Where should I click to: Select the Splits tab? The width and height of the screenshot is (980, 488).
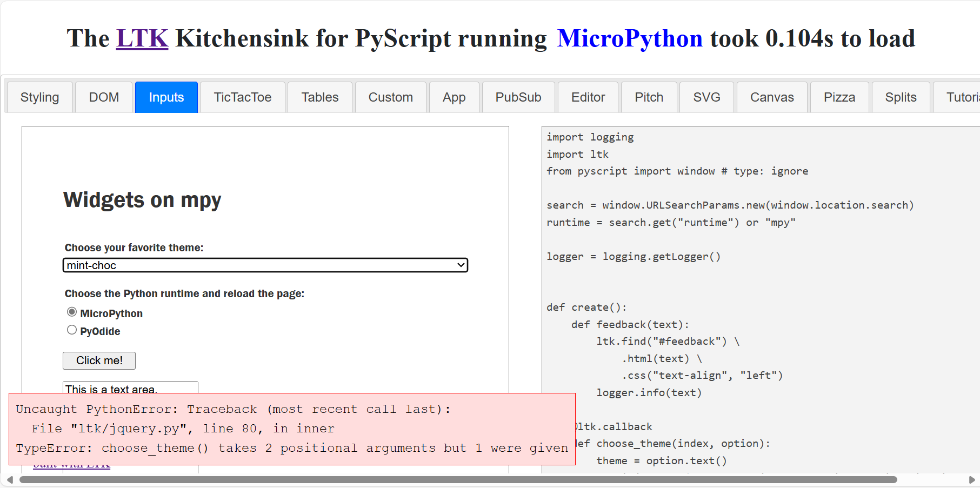coord(901,97)
